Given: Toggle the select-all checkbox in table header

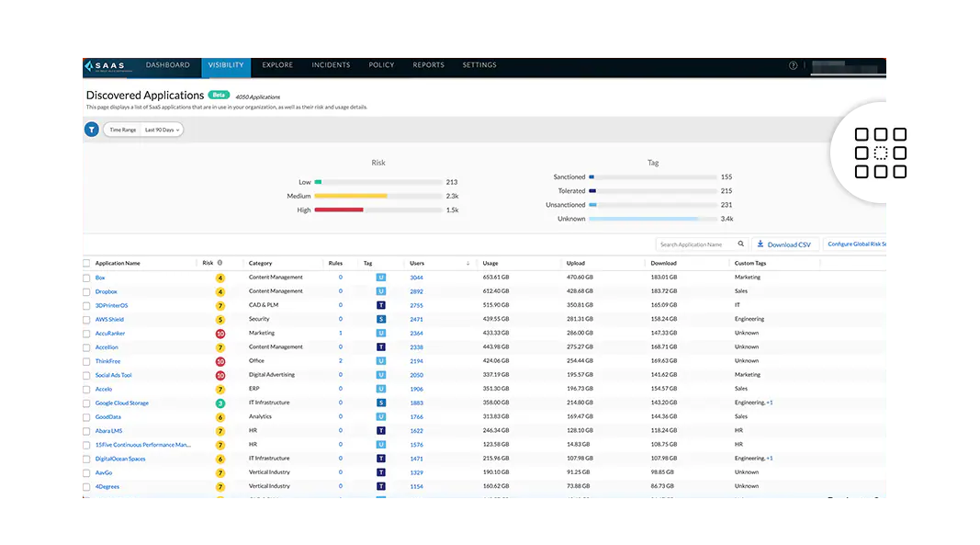Looking at the screenshot, I should pyautogui.click(x=87, y=263).
